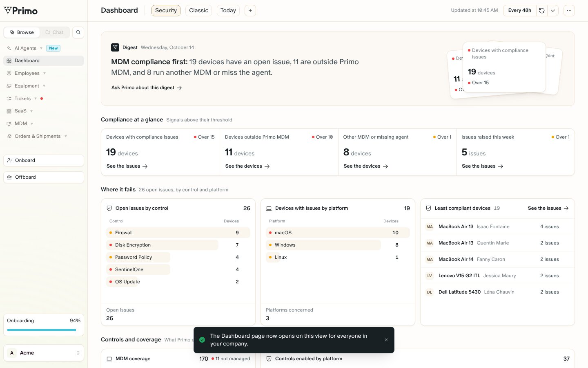Dismiss the notification toast

386,340
